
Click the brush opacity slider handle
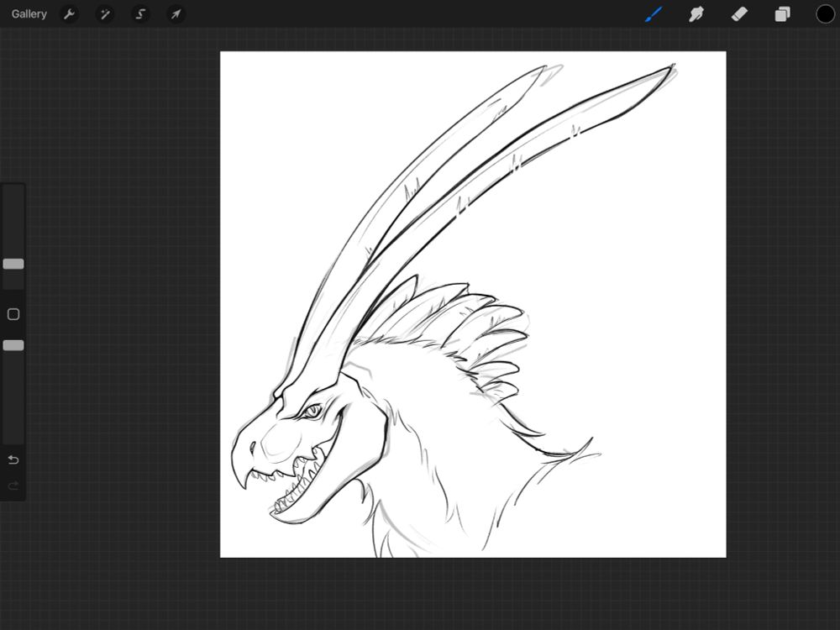pyautogui.click(x=13, y=345)
